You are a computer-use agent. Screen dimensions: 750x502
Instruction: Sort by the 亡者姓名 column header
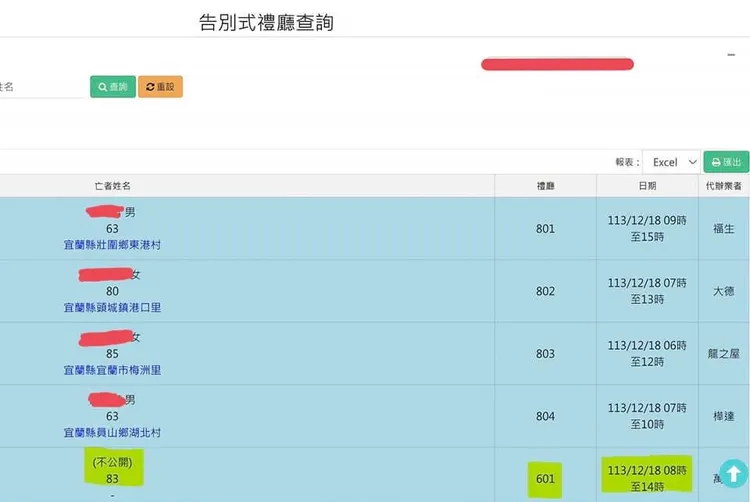(x=112, y=186)
